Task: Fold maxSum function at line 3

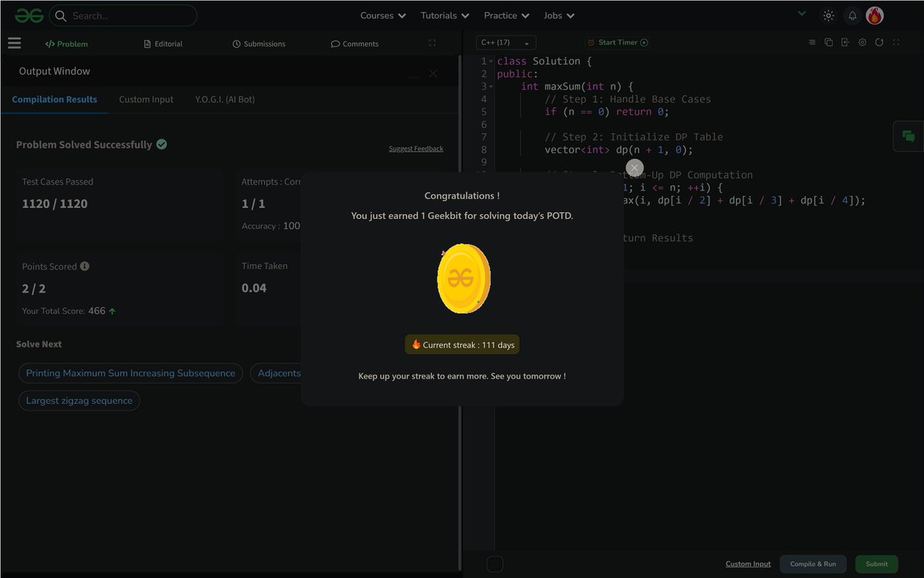Action: [x=490, y=86]
